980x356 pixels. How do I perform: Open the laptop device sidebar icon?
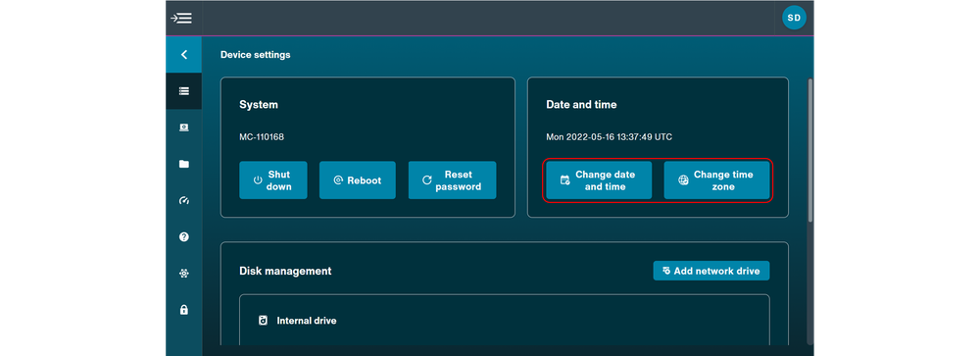[184, 127]
